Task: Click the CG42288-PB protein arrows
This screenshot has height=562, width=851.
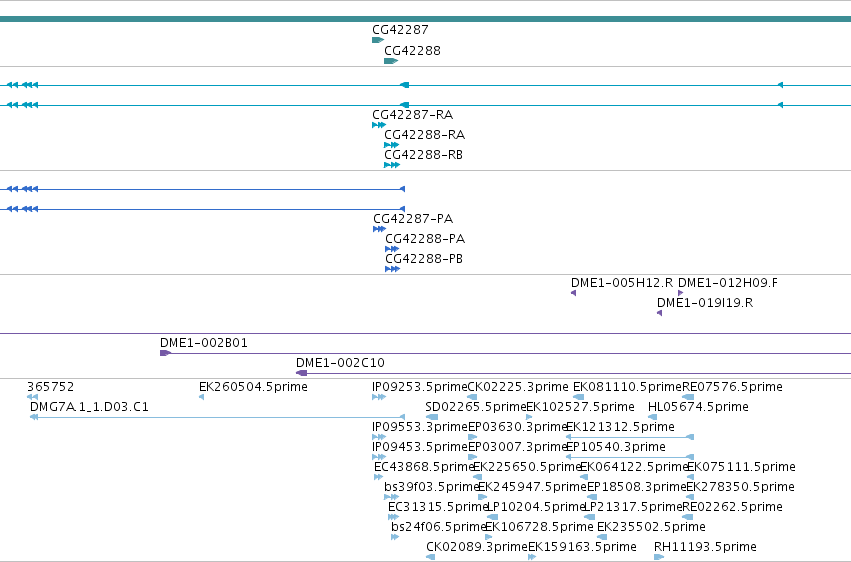Action: (392, 269)
